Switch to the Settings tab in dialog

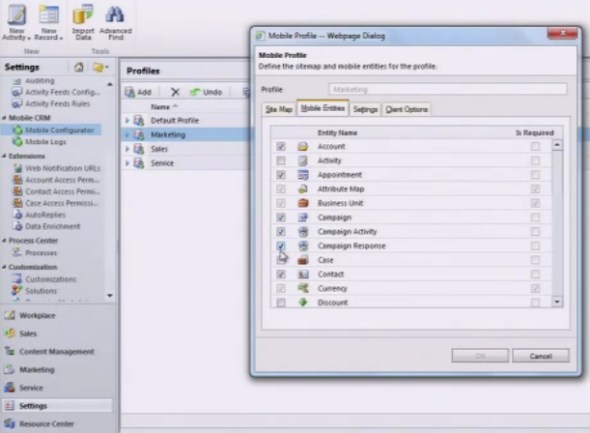tap(365, 109)
